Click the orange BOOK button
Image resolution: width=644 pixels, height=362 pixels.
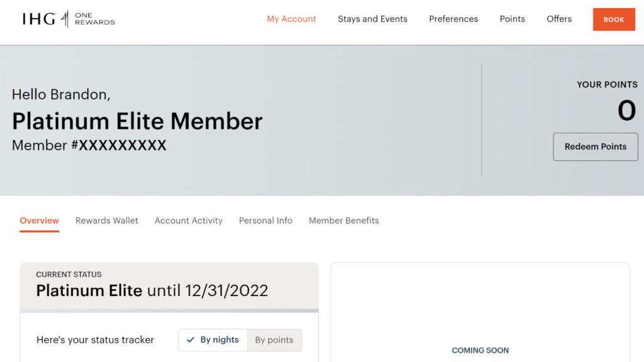click(x=613, y=19)
